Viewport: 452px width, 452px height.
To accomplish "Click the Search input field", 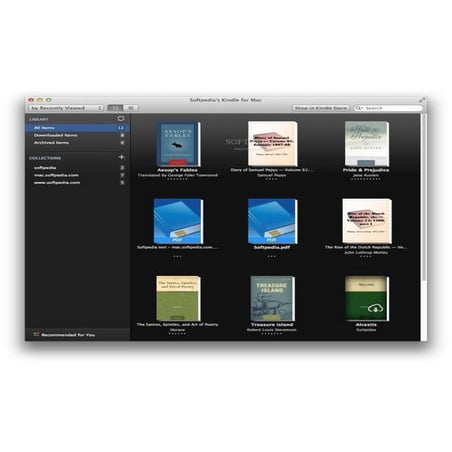I will coord(388,108).
